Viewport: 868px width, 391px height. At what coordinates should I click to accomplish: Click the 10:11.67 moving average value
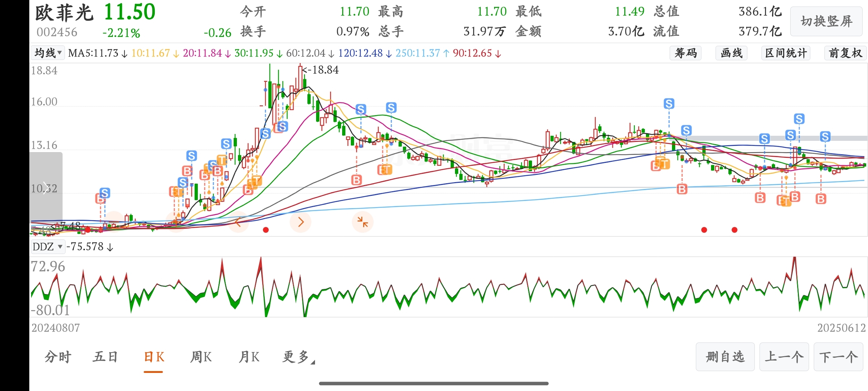155,53
